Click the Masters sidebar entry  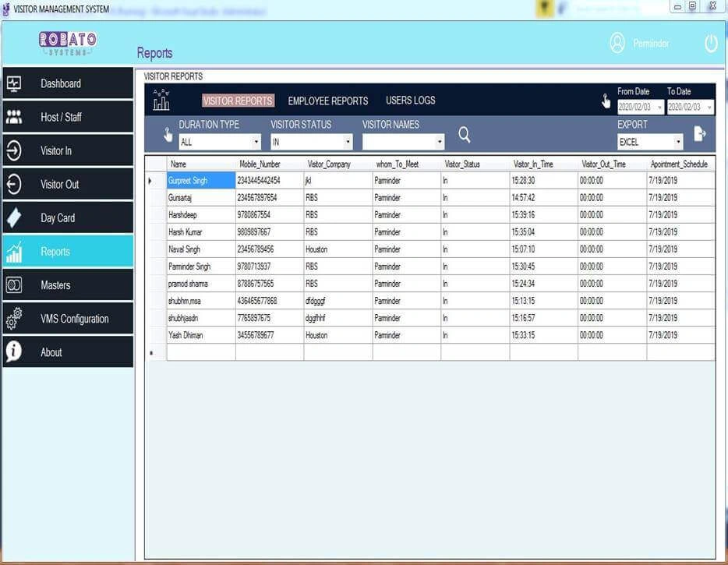pos(16,284)
